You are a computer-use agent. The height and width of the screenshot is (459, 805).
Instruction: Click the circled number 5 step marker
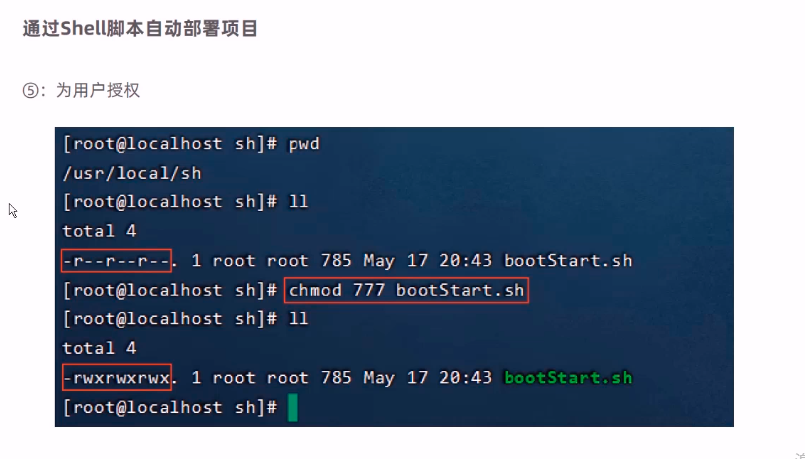click(x=30, y=91)
